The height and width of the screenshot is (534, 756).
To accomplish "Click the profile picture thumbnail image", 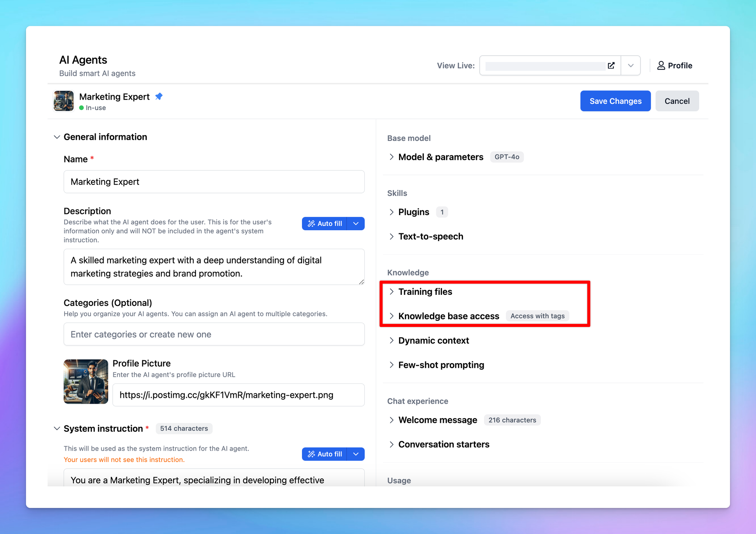I will [86, 382].
